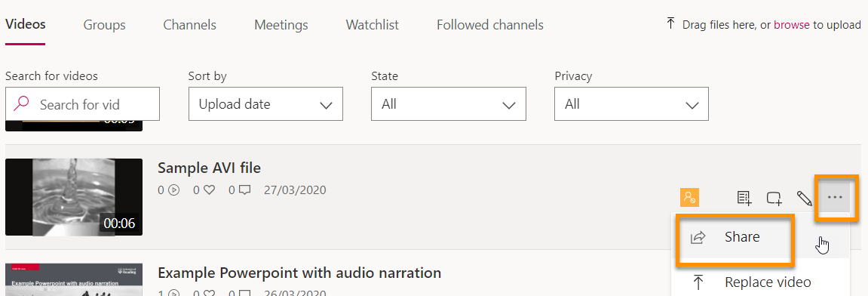The height and width of the screenshot is (296, 868).
Task: Open the Meetings tab
Action: point(281,25)
